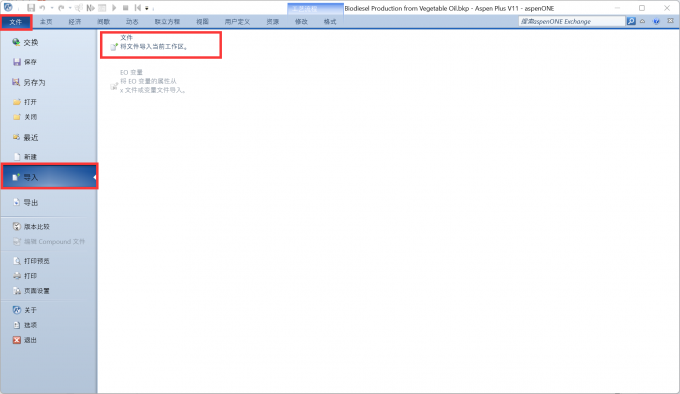Viewport: 680px width, 394px height.
Task: Switch to the 修改 ribbon tab
Action: pyautogui.click(x=301, y=22)
